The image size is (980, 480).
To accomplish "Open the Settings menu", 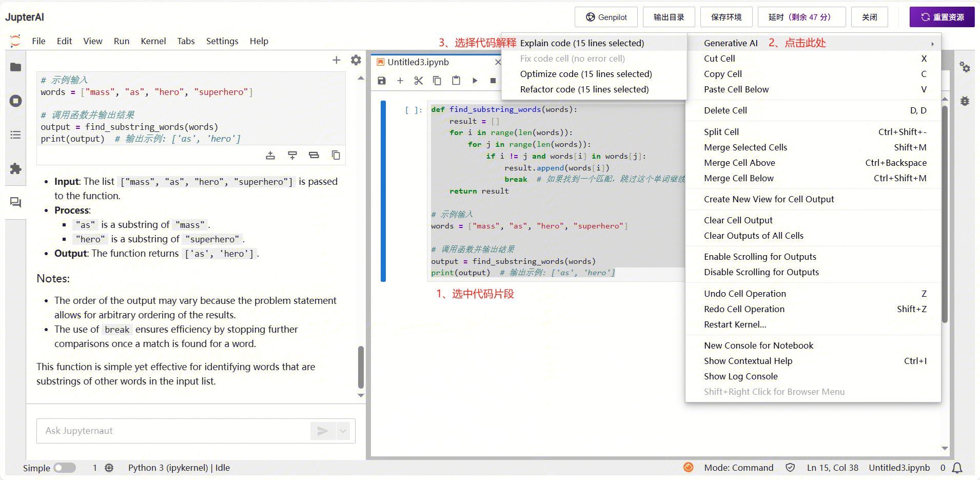I will [222, 41].
